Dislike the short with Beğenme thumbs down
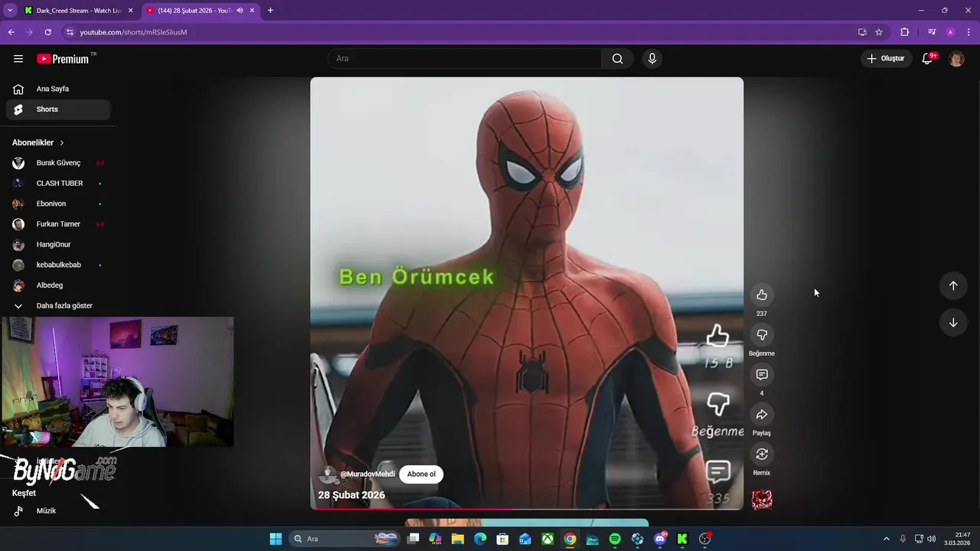 pyautogui.click(x=762, y=334)
